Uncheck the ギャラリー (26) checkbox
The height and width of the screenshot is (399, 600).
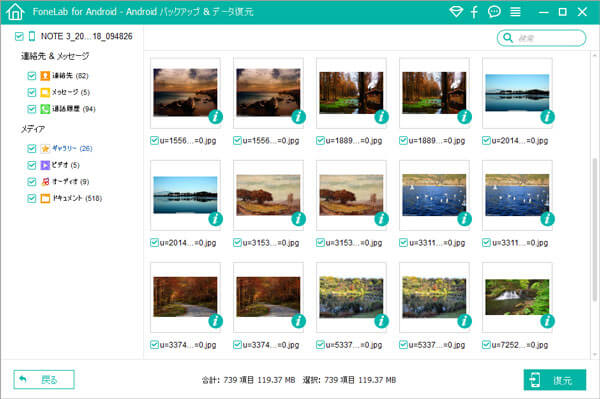[32, 148]
